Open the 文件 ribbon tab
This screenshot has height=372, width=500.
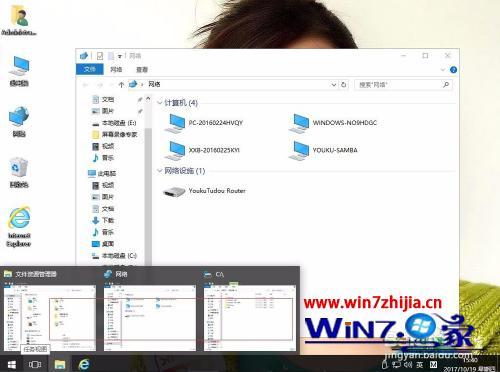[x=89, y=69]
